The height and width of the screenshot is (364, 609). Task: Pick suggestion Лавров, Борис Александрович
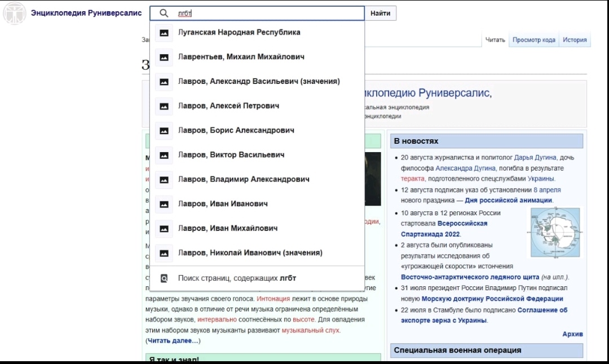click(257, 130)
